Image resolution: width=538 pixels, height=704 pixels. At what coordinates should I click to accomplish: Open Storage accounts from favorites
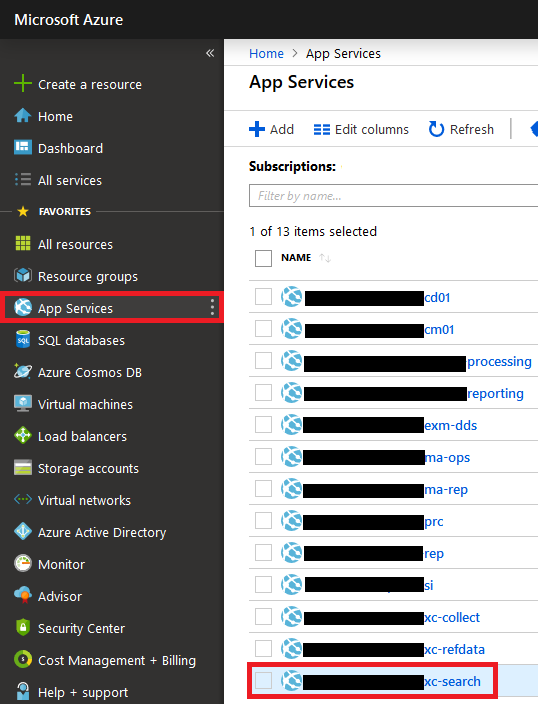coord(88,468)
